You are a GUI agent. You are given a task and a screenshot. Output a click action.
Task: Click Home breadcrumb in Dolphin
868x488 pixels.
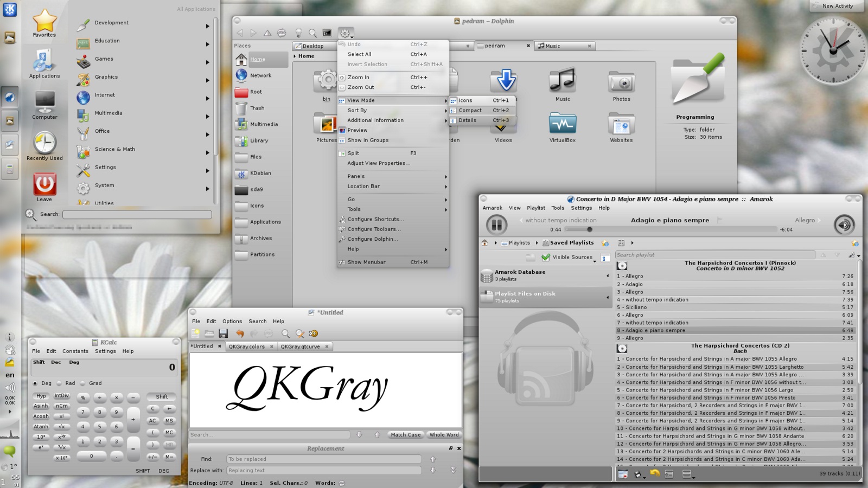pyautogui.click(x=306, y=56)
